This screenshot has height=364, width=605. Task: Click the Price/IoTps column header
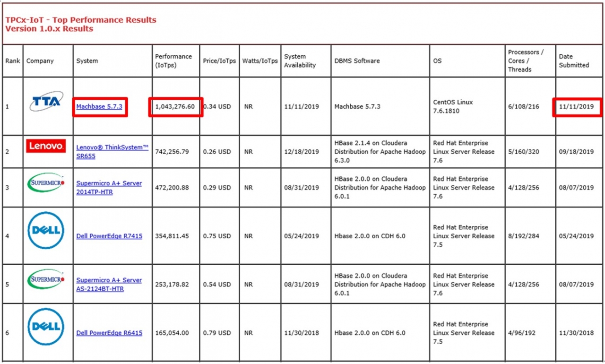pyautogui.click(x=219, y=61)
